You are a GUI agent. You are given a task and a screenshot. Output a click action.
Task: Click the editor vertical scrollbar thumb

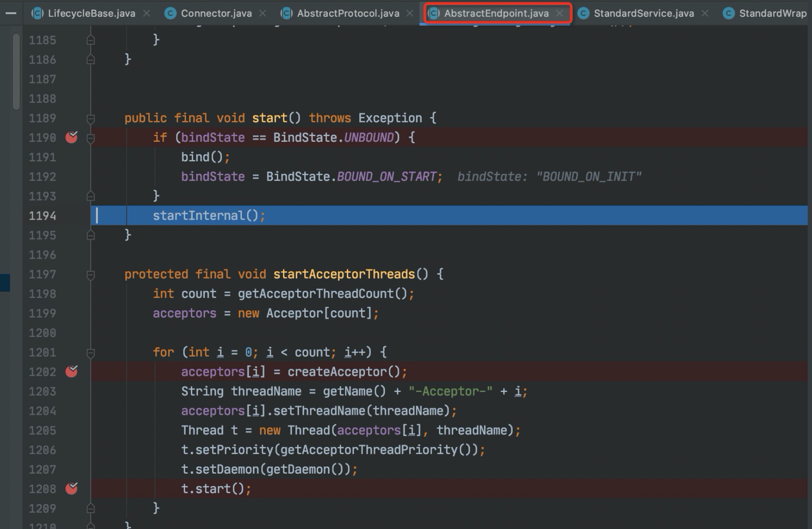(x=16, y=72)
